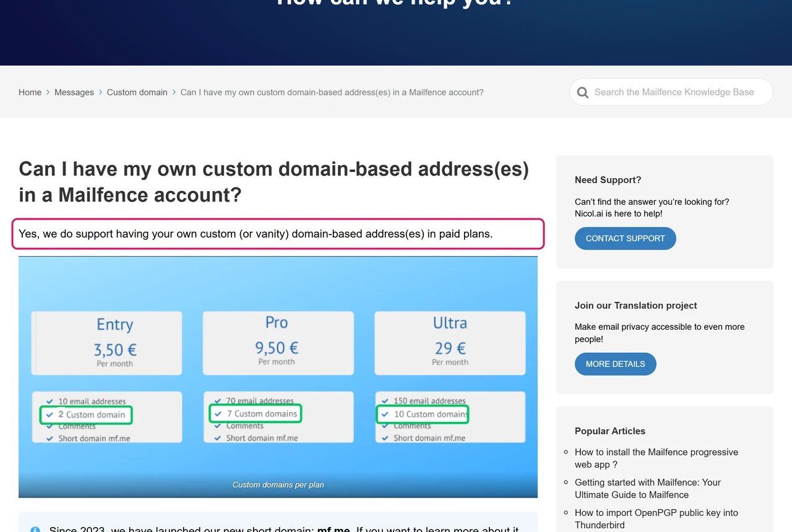Focus the Mailfence Knowledge Base search field

click(671, 92)
